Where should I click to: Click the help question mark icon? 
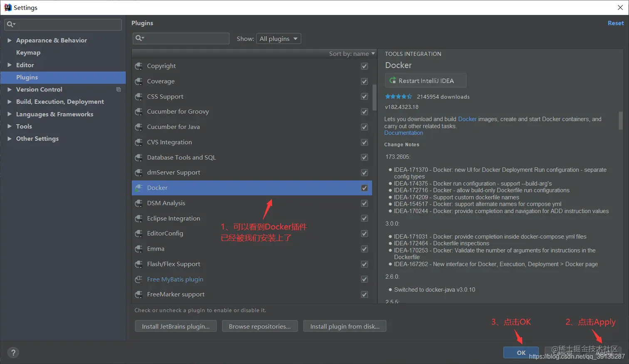(x=13, y=353)
